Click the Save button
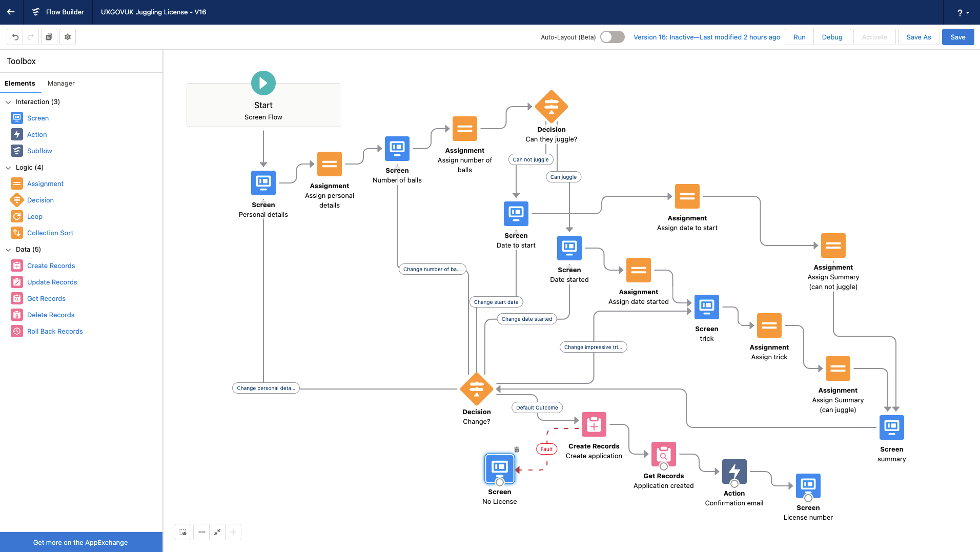The width and height of the screenshot is (980, 552). point(957,37)
